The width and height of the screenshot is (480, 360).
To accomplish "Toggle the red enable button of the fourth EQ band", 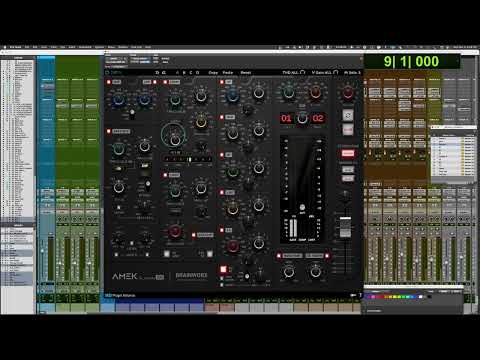I will [222, 193].
